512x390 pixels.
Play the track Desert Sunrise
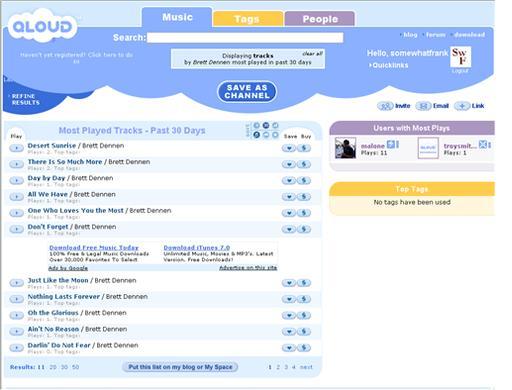(16, 148)
